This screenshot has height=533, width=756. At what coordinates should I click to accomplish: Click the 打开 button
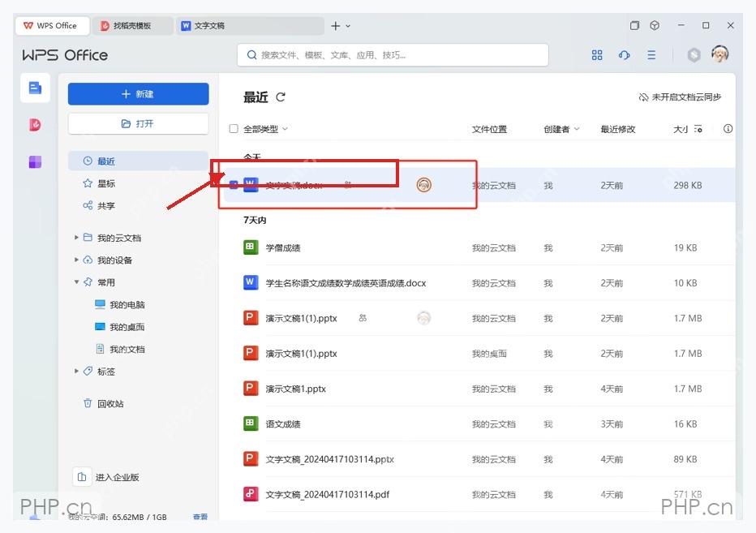point(138,124)
